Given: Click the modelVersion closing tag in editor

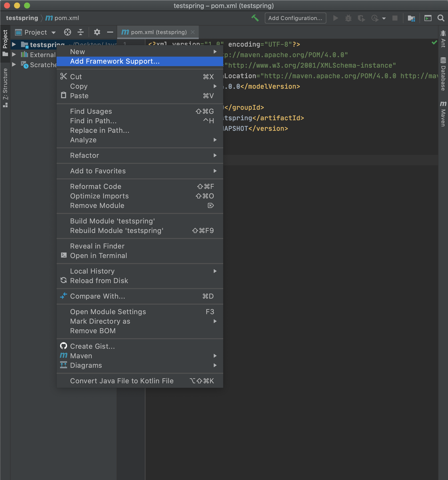Looking at the screenshot, I should [270, 86].
